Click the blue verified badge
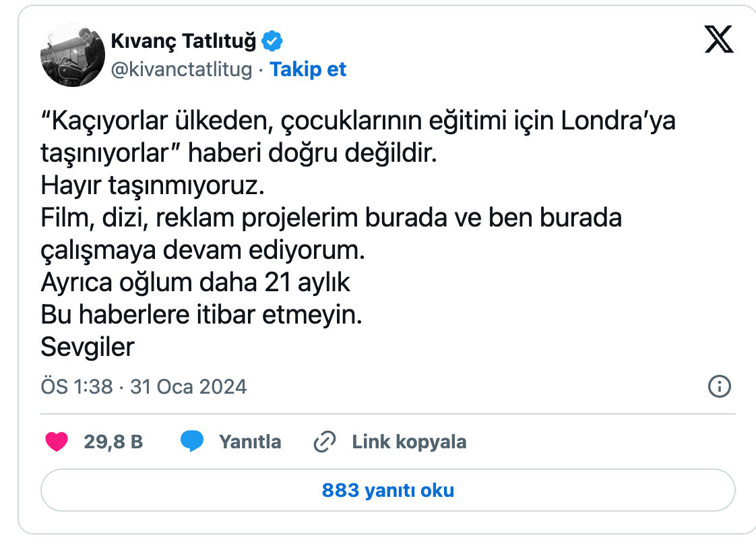This screenshot has height=542, width=756. 272,40
